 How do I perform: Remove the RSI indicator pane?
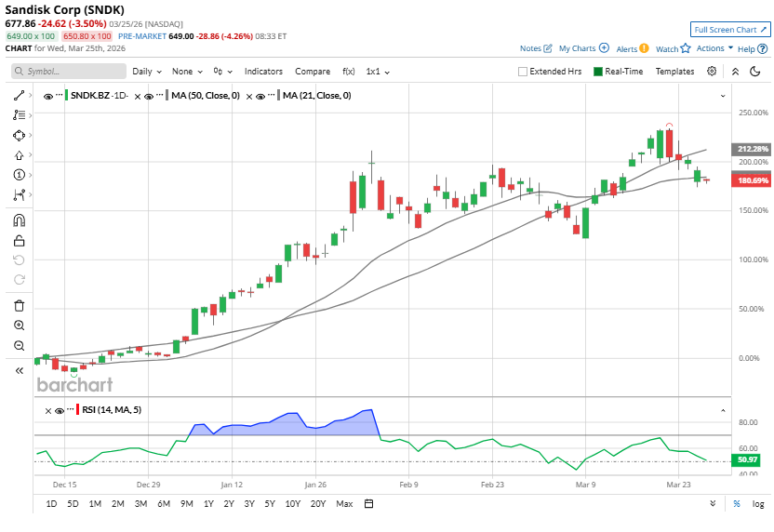click(x=47, y=410)
